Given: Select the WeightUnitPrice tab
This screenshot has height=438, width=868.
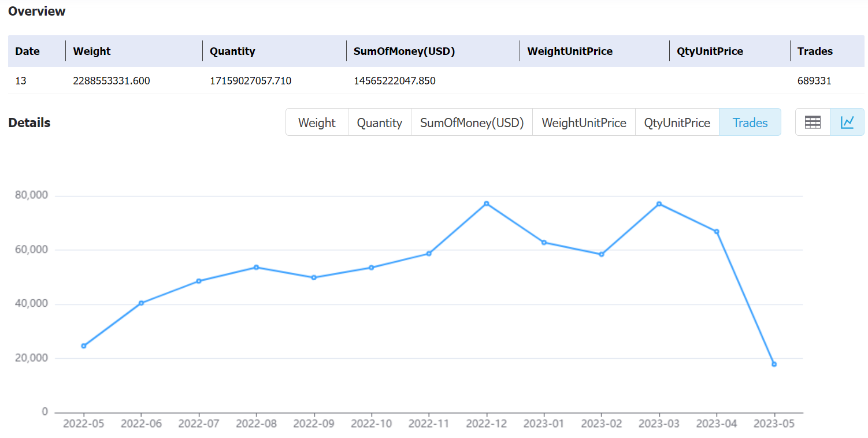Looking at the screenshot, I should pyautogui.click(x=584, y=123).
